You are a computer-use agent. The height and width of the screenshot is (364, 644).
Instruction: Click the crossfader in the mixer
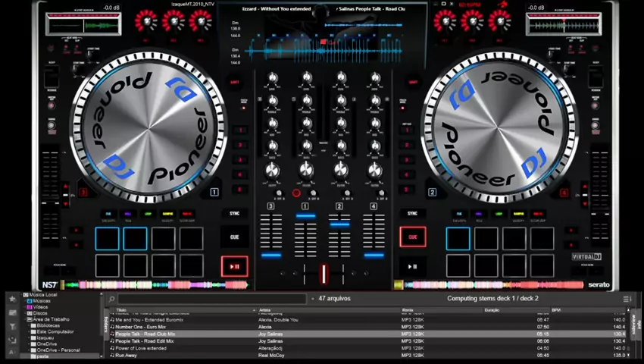(x=324, y=274)
